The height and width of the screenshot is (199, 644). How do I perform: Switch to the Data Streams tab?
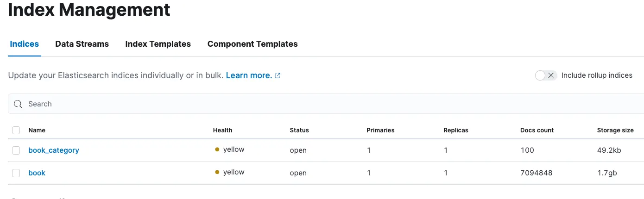pos(82,44)
